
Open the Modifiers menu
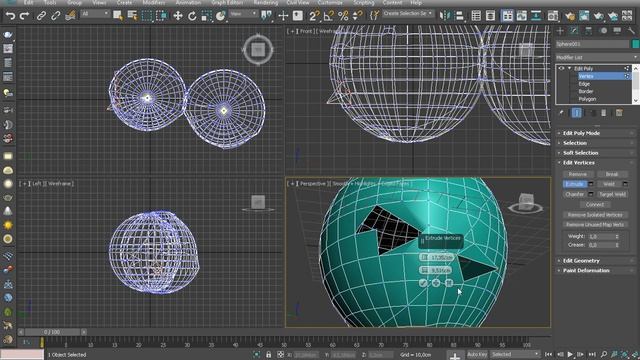click(153, 2)
